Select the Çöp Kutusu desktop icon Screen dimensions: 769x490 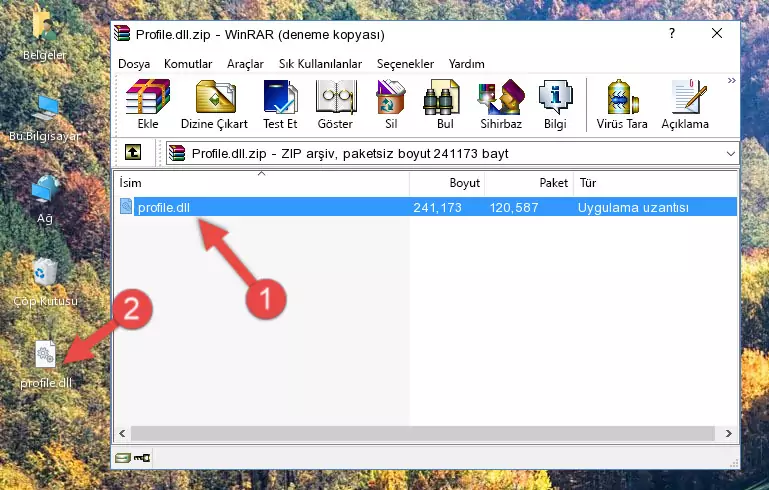click(45, 282)
